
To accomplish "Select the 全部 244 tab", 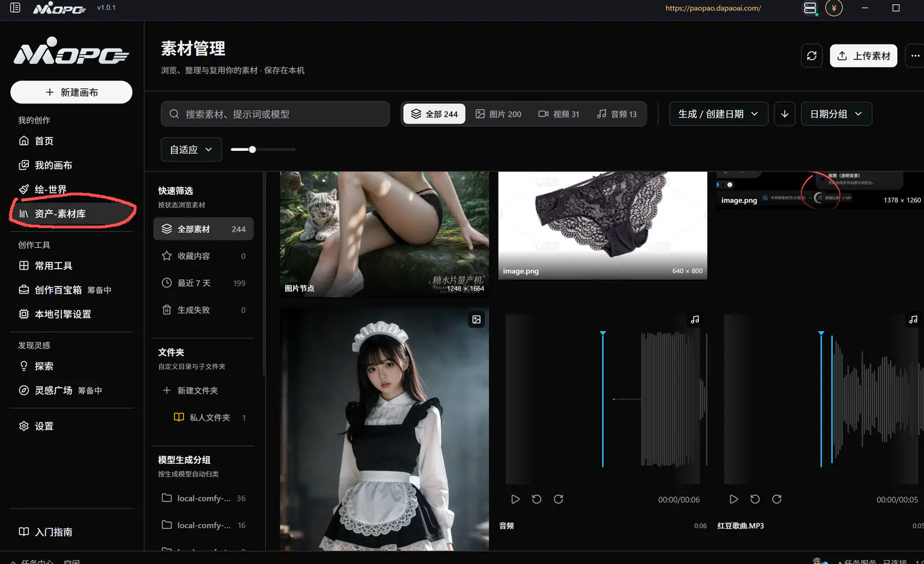I will pyautogui.click(x=434, y=114).
